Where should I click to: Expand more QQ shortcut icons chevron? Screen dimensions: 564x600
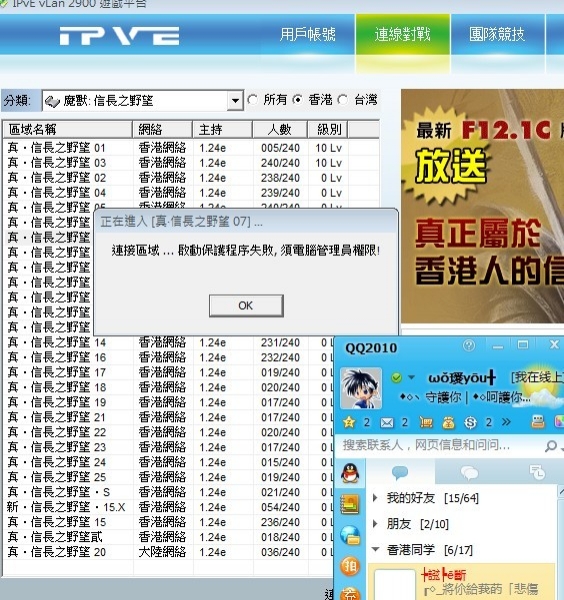pyautogui.click(x=506, y=422)
